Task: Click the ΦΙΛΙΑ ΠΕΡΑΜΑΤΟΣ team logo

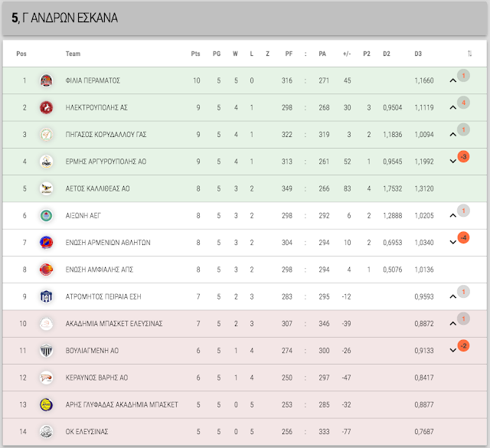Action: click(46, 80)
